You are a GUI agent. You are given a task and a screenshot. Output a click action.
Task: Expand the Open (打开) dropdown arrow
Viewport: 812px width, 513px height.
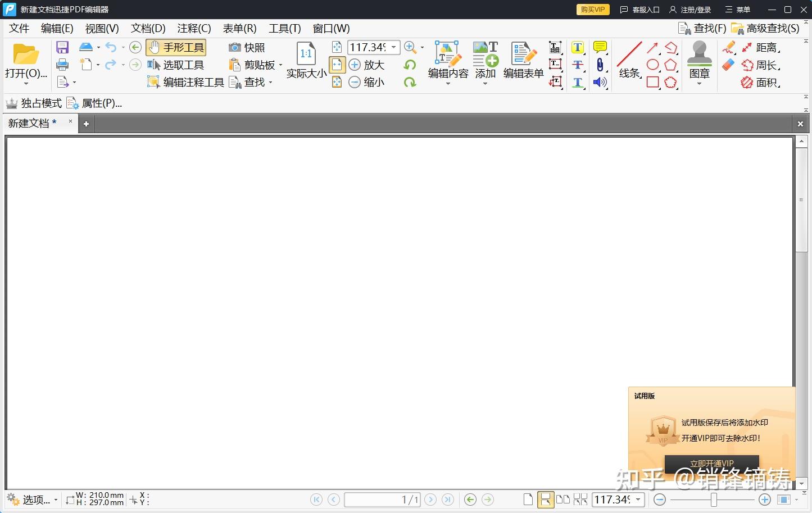point(26,84)
